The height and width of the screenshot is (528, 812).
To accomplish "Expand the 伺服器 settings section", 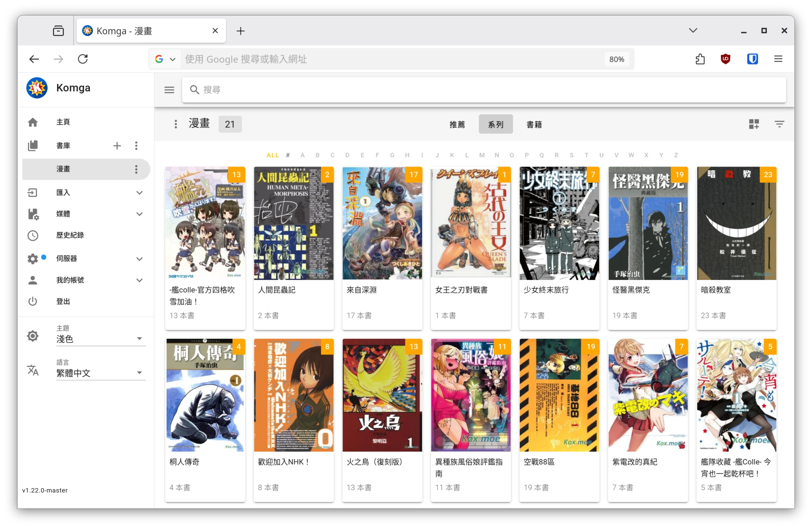I will coord(139,259).
